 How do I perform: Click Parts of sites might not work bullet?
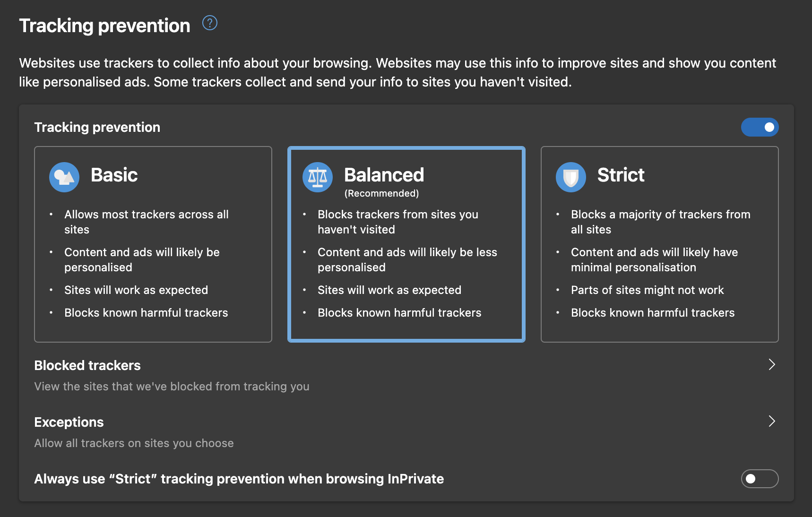[647, 290]
